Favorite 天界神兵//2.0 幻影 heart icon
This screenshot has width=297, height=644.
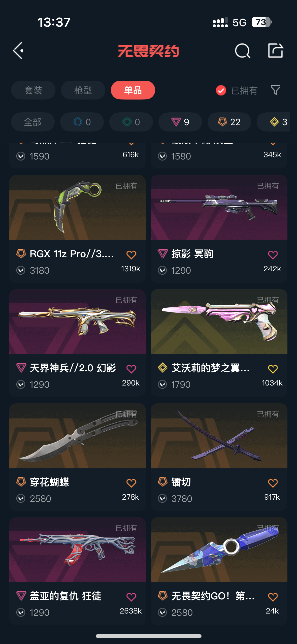131,369
